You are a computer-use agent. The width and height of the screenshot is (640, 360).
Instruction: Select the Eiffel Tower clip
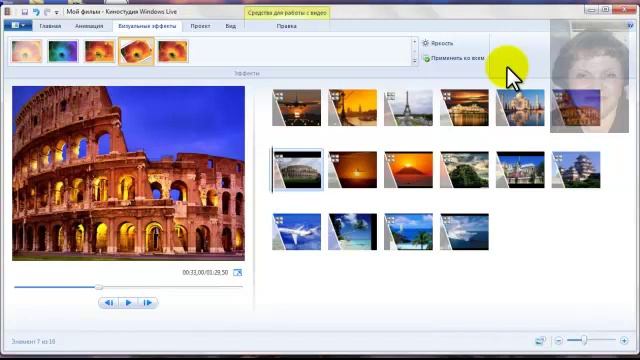tap(409, 108)
